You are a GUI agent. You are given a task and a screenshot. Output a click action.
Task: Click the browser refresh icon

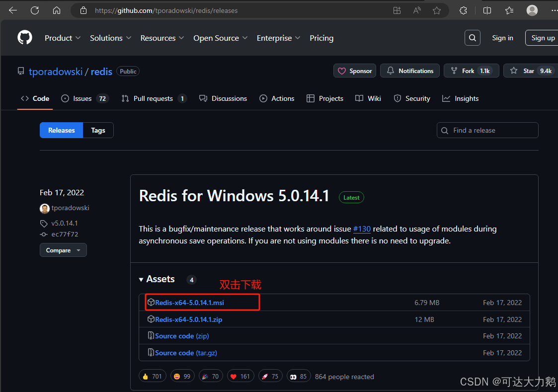coord(34,10)
